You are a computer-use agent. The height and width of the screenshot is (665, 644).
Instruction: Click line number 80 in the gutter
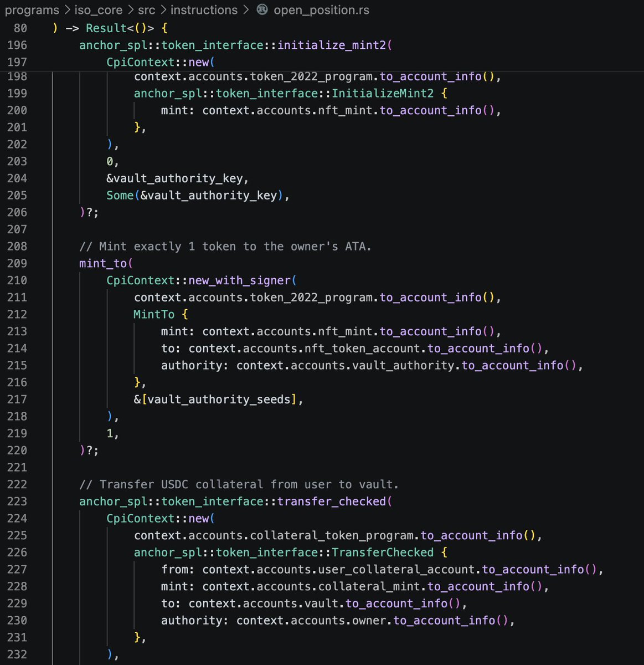pyautogui.click(x=20, y=28)
